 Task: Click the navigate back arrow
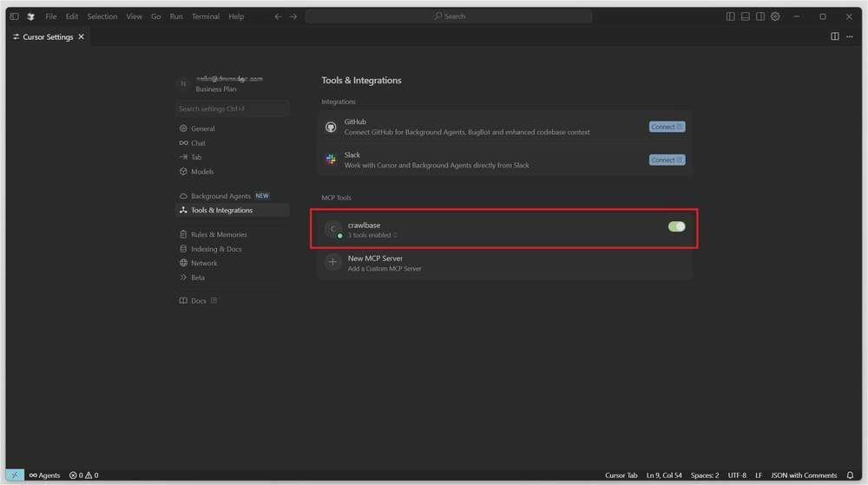click(x=278, y=16)
